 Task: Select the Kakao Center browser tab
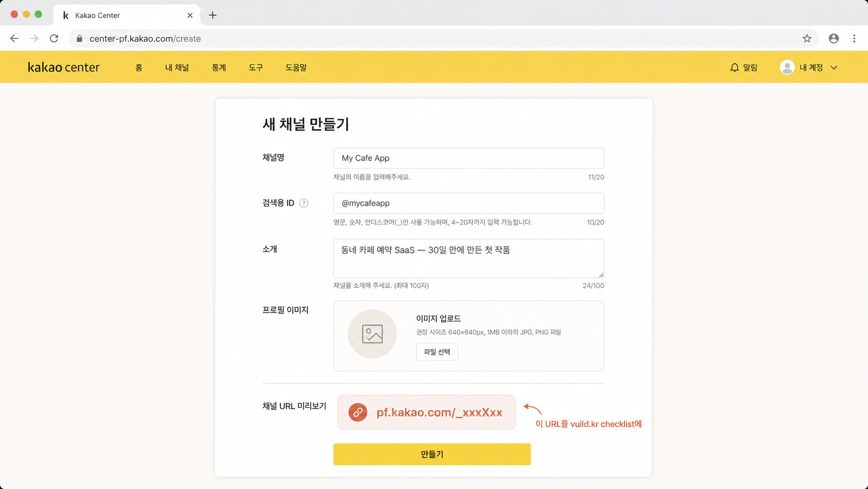pos(127,15)
